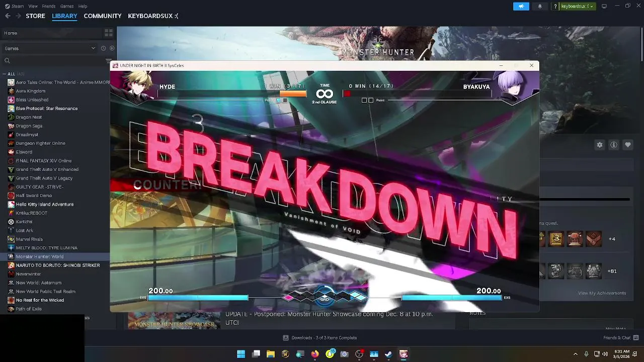This screenshot has width=644, height=362.
Task: Open the Games menu
Action: [x=67, y=6]
